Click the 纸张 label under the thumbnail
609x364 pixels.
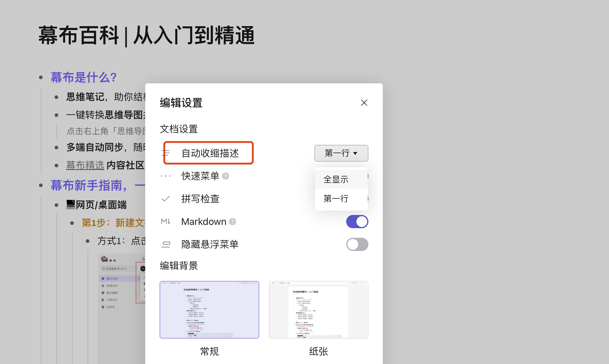click(x=319, y=351)
